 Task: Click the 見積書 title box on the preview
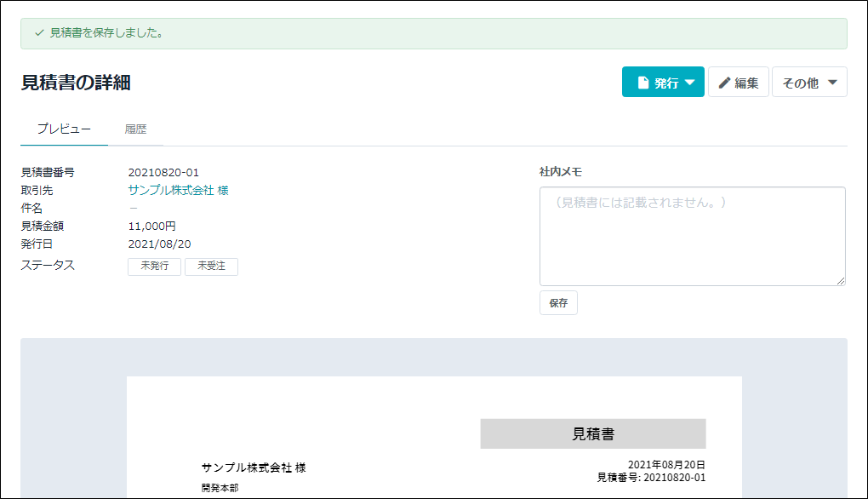click(x=593, y=433)
